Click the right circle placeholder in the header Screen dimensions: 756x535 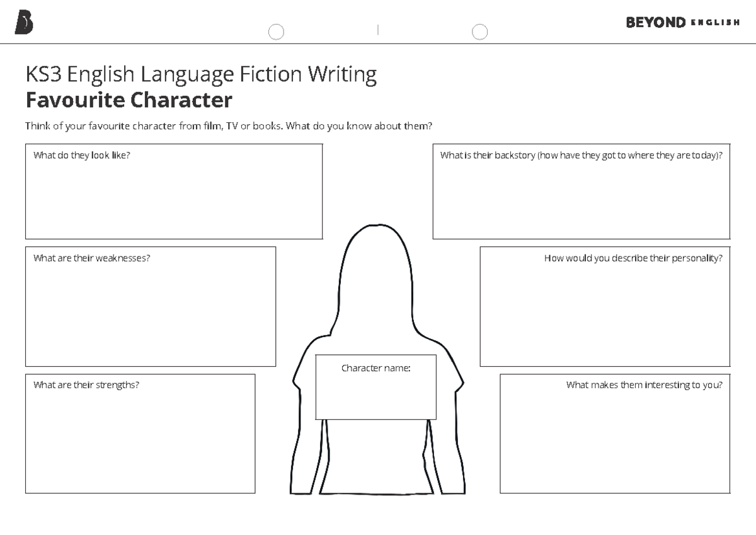tap(479, 32)
